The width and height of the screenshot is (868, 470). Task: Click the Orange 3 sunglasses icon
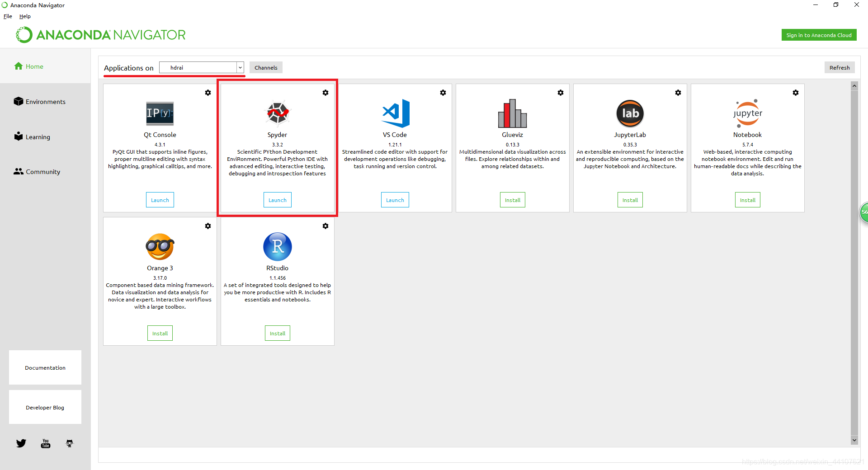click(x=160, y=247)
